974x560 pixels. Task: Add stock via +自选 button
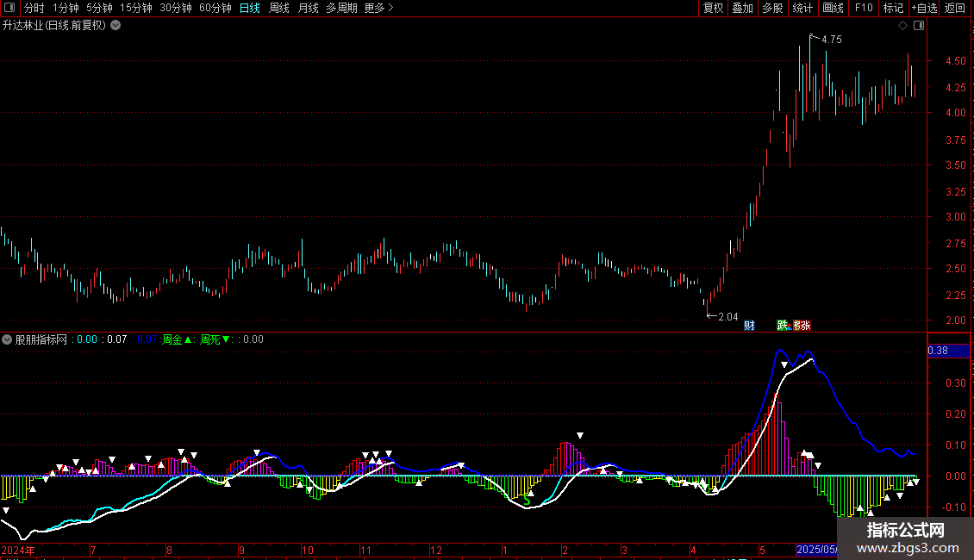point(924,8)
